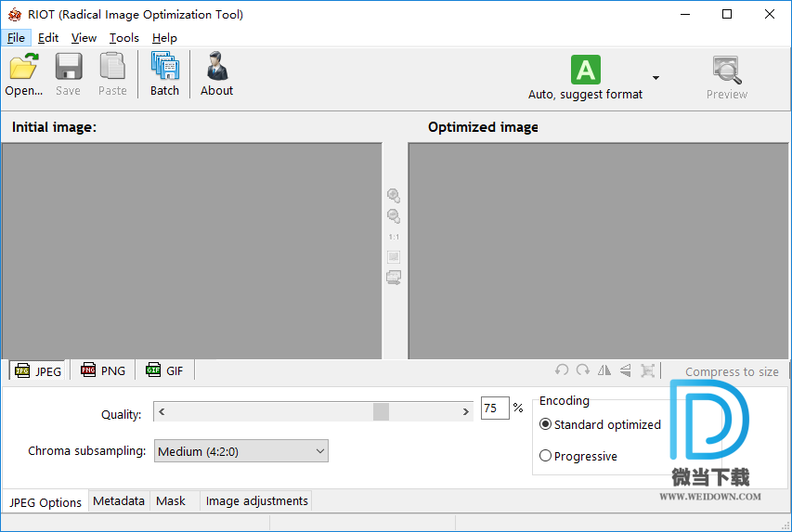Click the Preview magnifier icon
The height and width of the screenshot is (532, 792).
point(727,70)
